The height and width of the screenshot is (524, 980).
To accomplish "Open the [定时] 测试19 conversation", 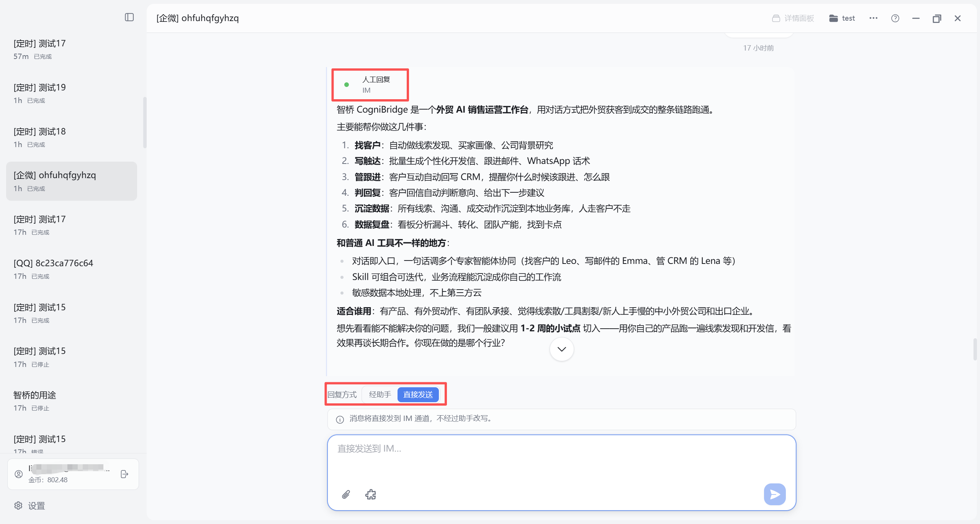I will tap(72, 93).
